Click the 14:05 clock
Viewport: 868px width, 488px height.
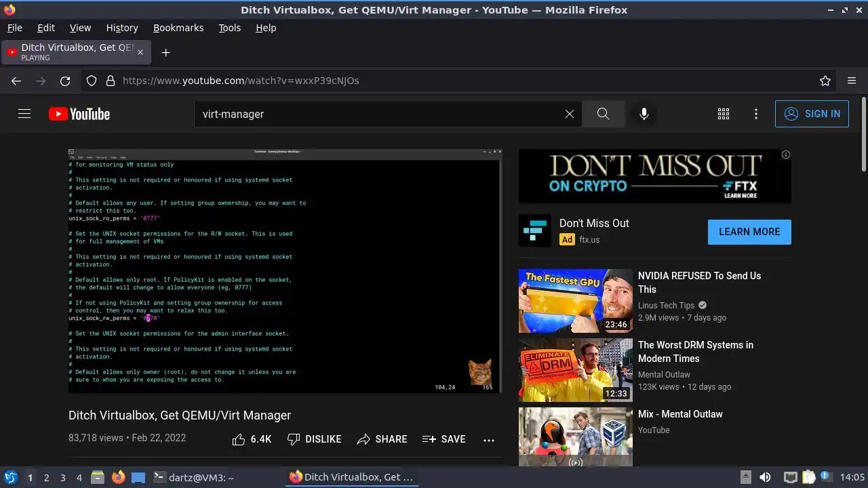click(852, 477)
